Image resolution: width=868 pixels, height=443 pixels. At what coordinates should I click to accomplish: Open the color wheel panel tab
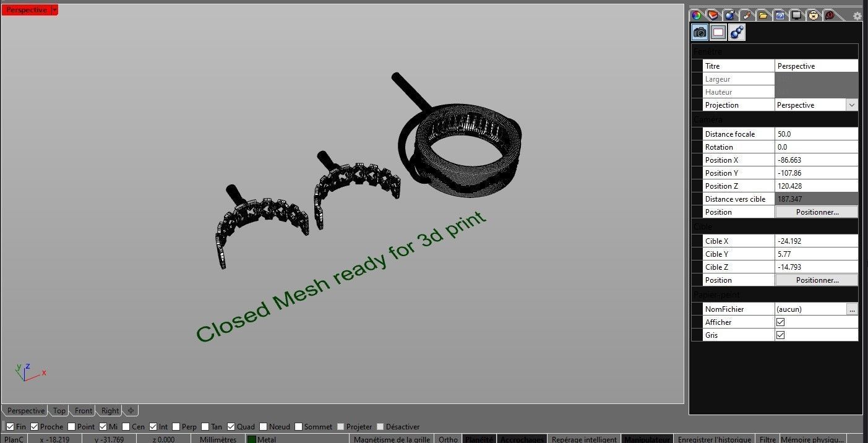(x=696, y=15)
